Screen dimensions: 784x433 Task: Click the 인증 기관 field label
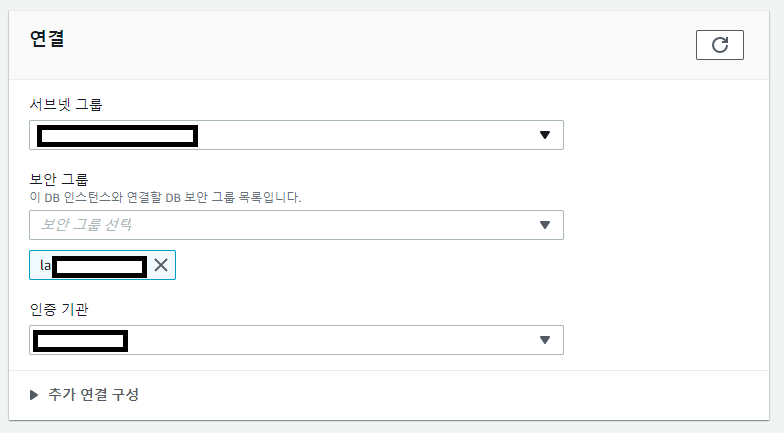click(59, 310)
